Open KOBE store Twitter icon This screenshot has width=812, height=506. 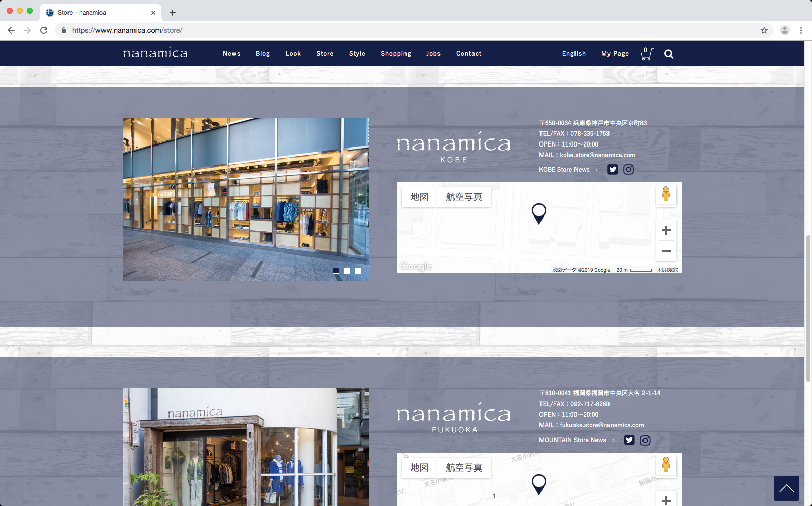pos(613,170)
